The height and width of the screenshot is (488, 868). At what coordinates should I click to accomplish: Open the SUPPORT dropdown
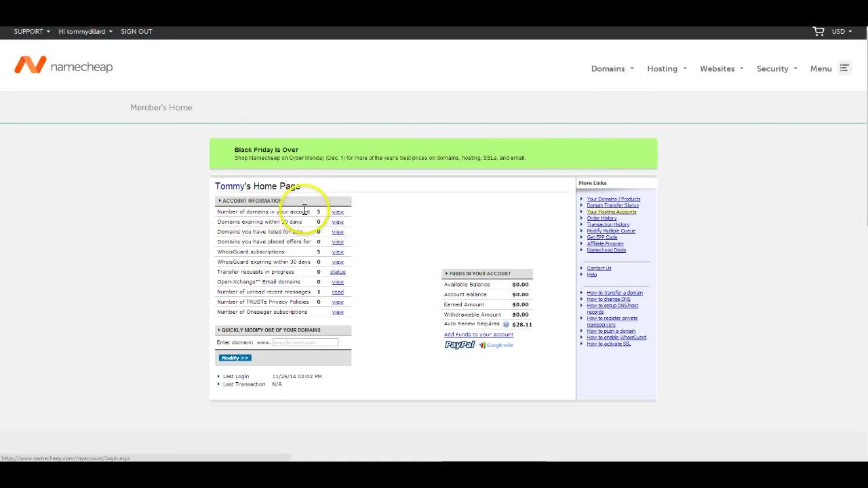(x=32, y=31)
